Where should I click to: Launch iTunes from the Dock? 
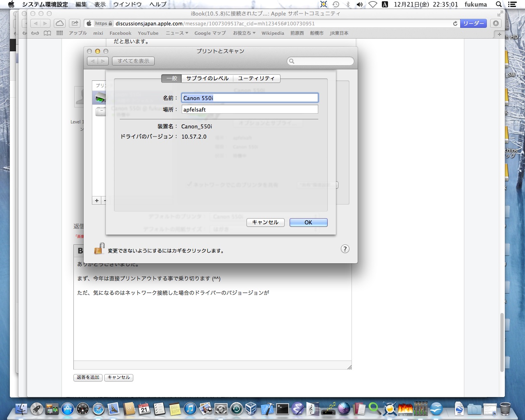pyautogui.click(x=190, y=409)
